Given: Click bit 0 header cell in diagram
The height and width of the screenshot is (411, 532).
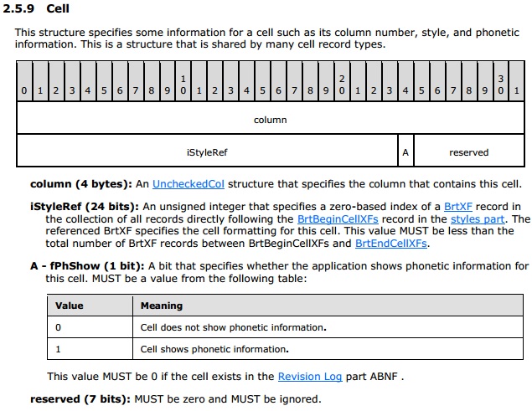Looking at the screenshot, I should coord(24,81).
